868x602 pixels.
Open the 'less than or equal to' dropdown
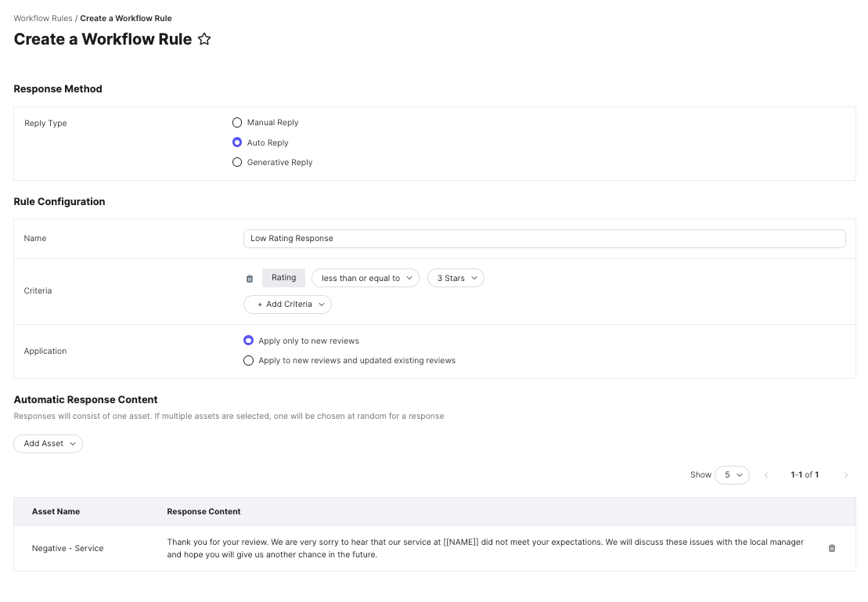(366, 278)
